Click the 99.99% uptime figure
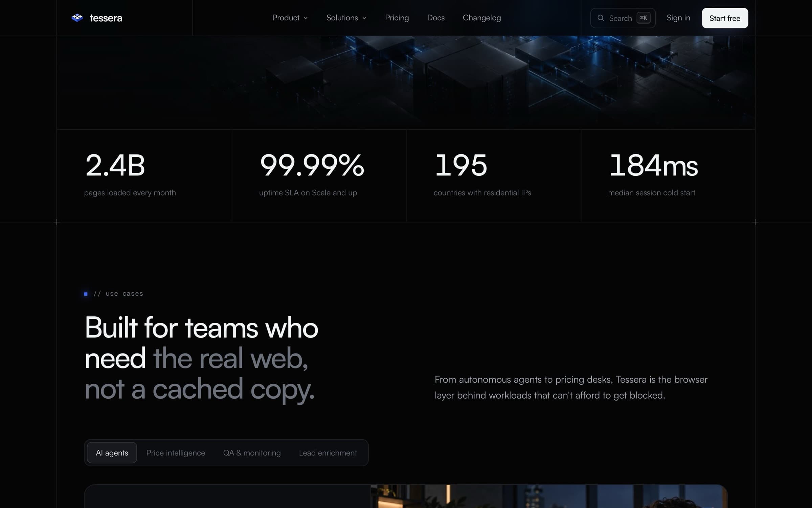Viewport: 812px width, 508px height. pyautogui.click(x=312, y=165)
